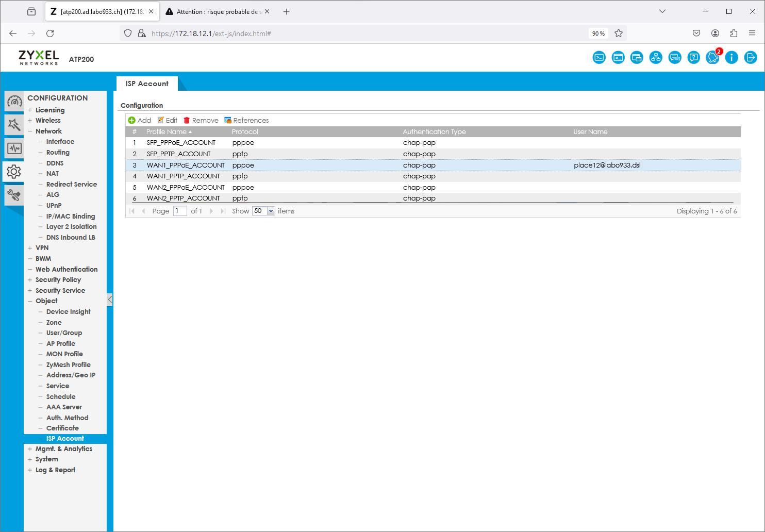
Task: Click References in the table toolbar
Action: [246, 120]
